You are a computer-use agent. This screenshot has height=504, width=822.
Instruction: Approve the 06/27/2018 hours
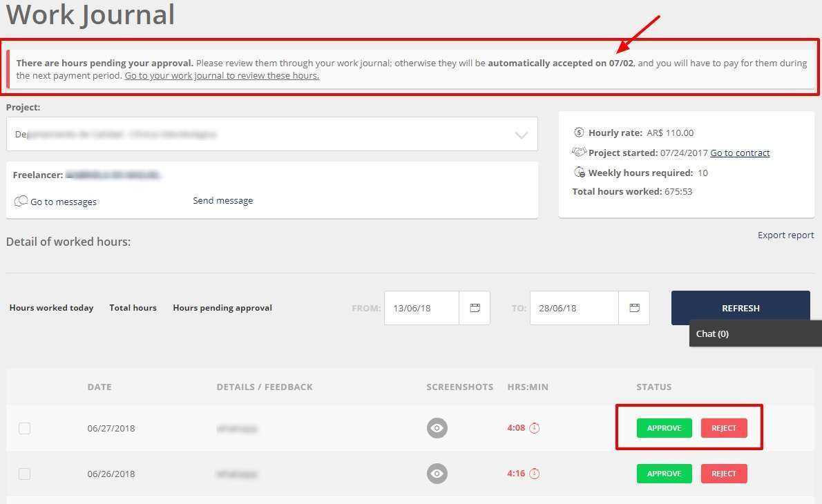coord(664,428)
